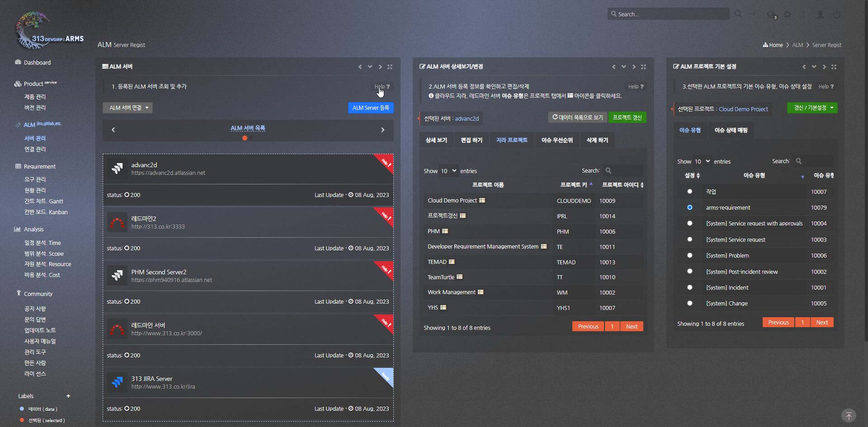868x427 pixels.
Task: Click fullscreen icon on ALM 서버 panel
Action: pyautogui.click(x=390, y=67)
